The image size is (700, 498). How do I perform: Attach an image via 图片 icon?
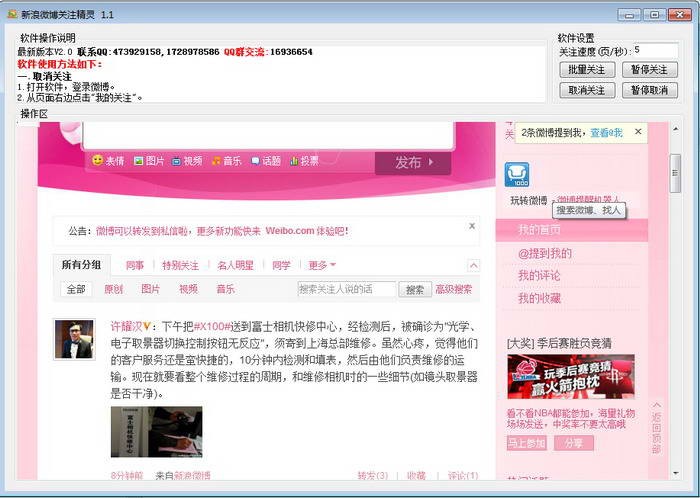coord(149,161)
